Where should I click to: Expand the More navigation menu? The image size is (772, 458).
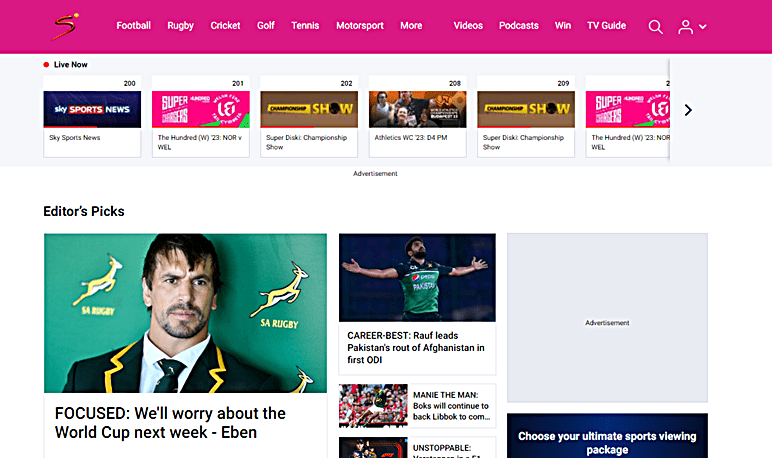click(x=411, y=26)
